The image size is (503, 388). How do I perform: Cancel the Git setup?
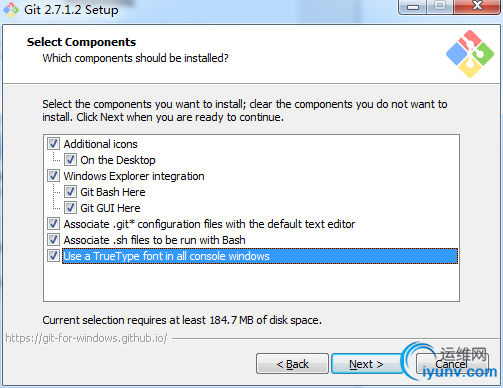pos(451,364)
